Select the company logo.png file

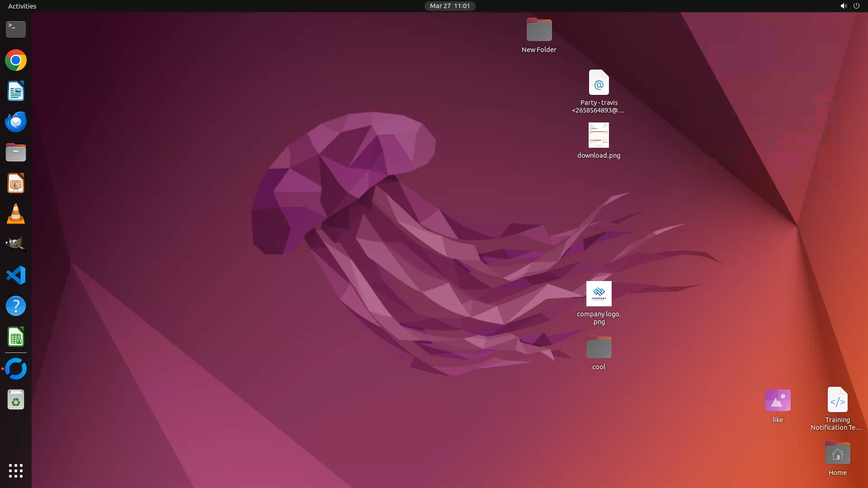tap(599, 294)
